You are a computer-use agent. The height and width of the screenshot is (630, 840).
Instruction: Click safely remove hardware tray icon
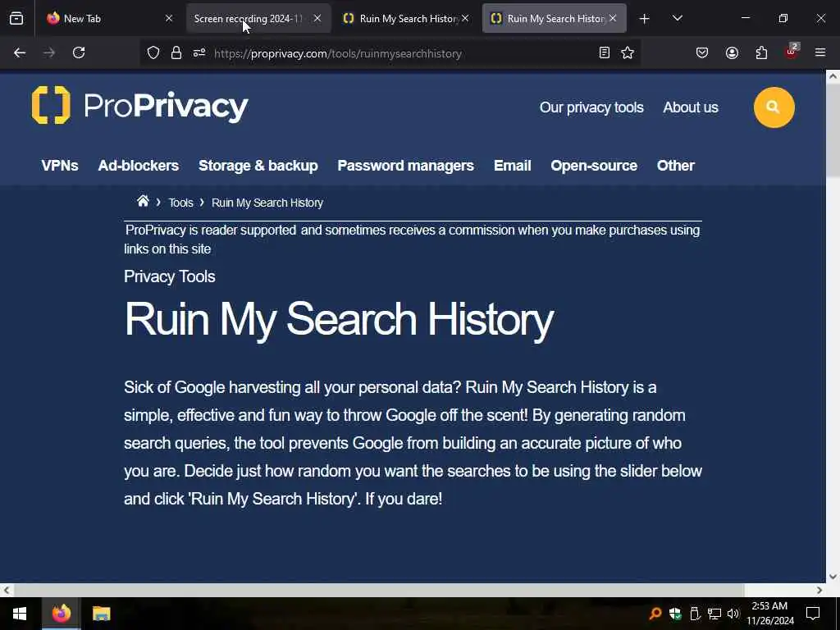pyautogui.click(x=695, y=614)
